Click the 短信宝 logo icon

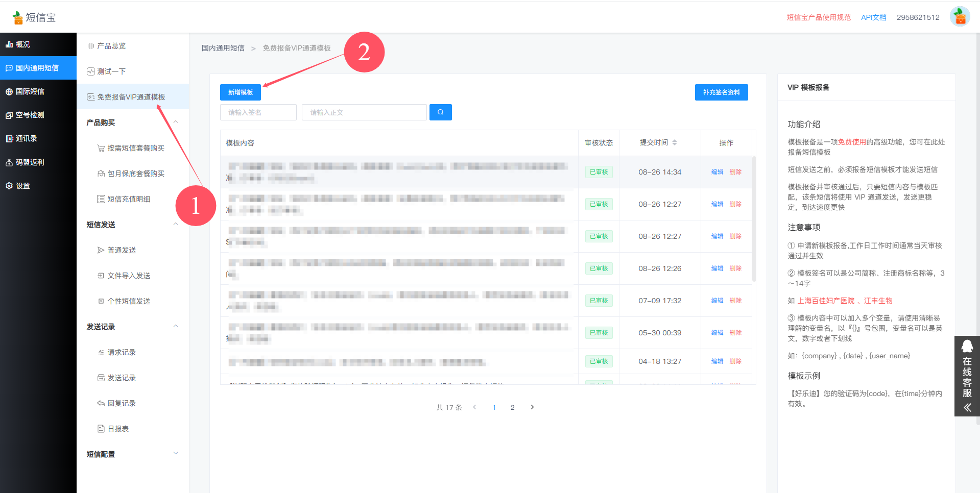[x=18, y=17]
